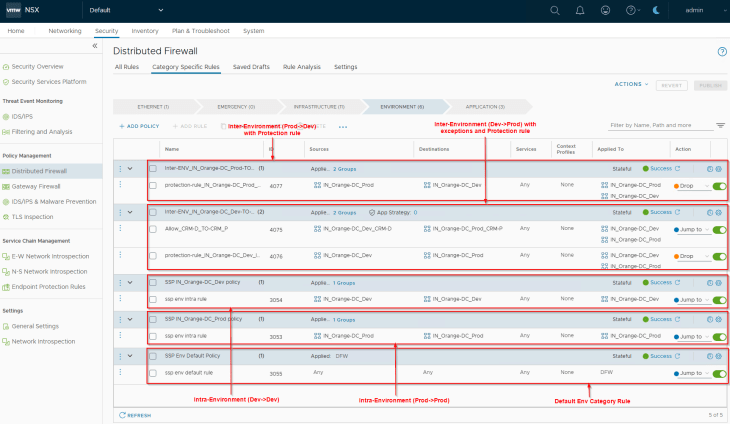This screenshot has height=424, width=730.
Task: Open the Inventory top menu
Action: click(144, 31)
